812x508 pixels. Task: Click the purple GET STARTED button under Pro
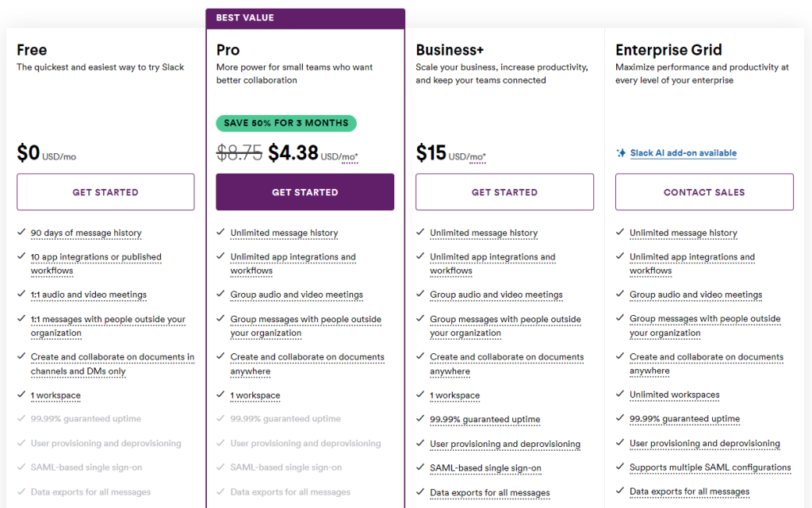(304, 191)
